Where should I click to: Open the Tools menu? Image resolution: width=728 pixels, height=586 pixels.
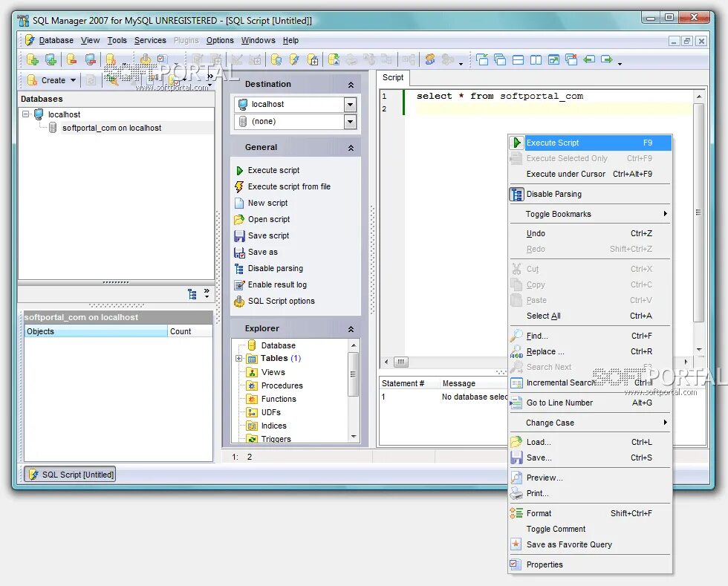click(x=117, y=40)
